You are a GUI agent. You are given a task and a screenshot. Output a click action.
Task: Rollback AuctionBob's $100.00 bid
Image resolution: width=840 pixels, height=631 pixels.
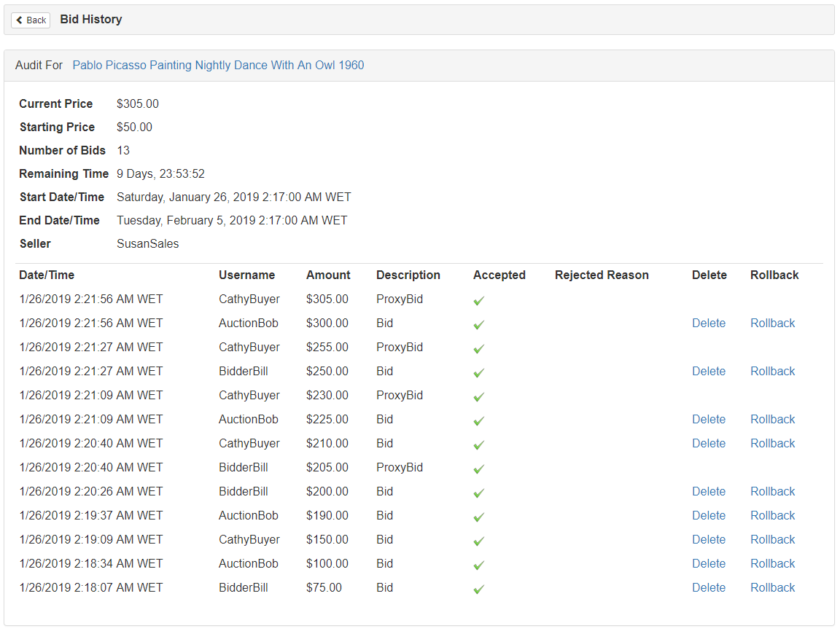pos(772,564)
